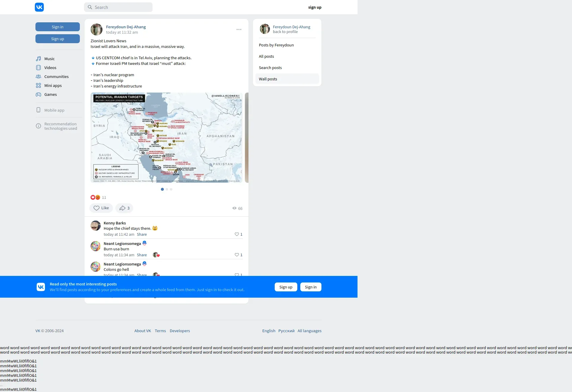Show reactions list next to 11
The width and height of the screenshot is (572, 392).
click(95, 197)
